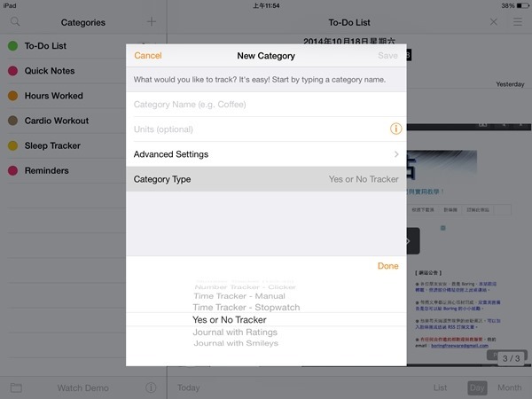Close the To-Do List with X icon

(x=494, y=22)
